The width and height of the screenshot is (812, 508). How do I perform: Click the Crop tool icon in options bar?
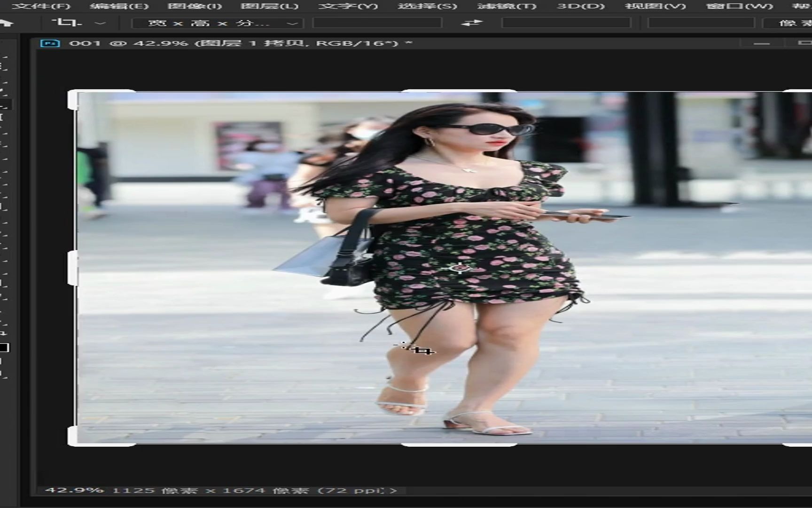click(67, 22)
